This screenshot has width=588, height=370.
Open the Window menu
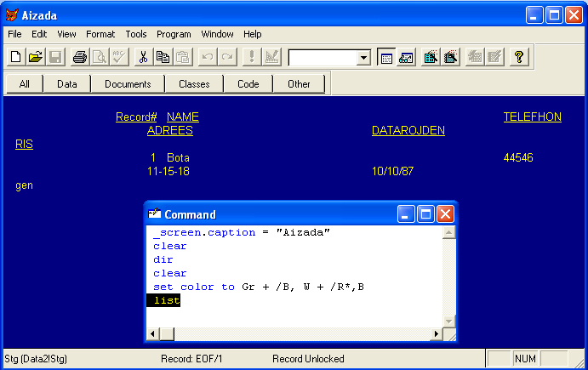[217, 34]
